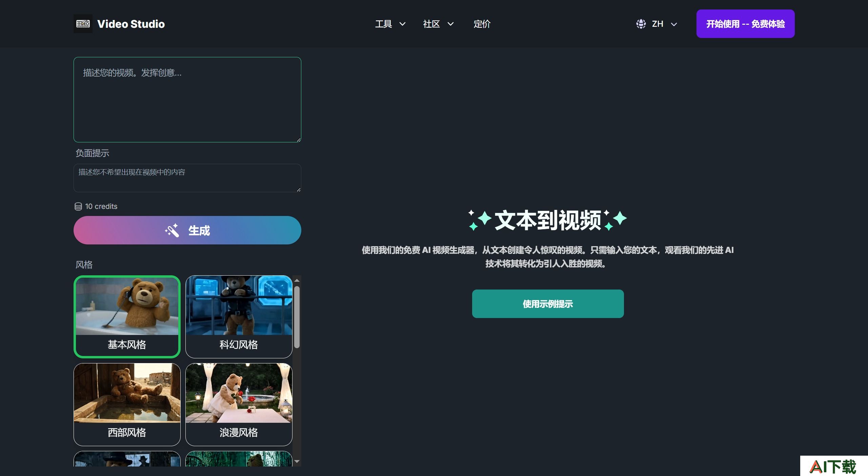The image size is (868, 476).
Task: Click the Video Studio logo icon
Action: click(x=83, y=24)
